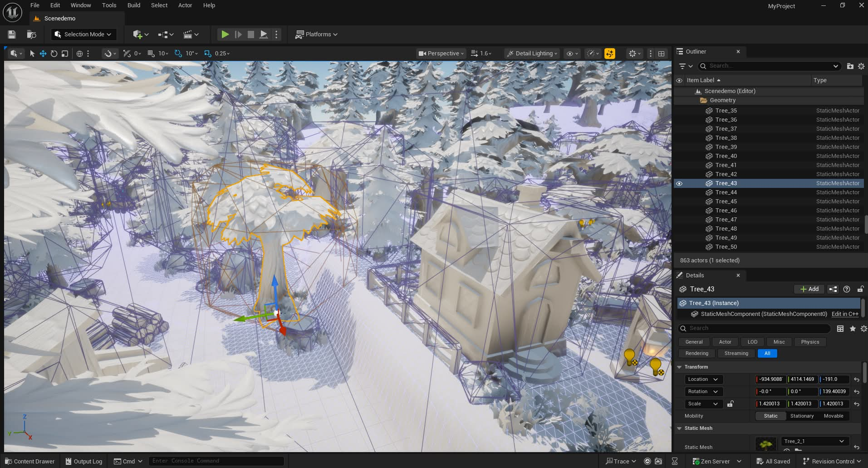Open the Perspective view dropdown
The height and width of the screenshot is (468, 868).
(x=441, y=54)
